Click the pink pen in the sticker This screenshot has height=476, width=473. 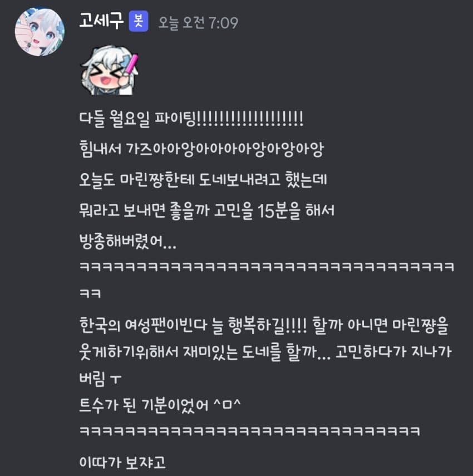pyautogui.click(x=131, y=63)
